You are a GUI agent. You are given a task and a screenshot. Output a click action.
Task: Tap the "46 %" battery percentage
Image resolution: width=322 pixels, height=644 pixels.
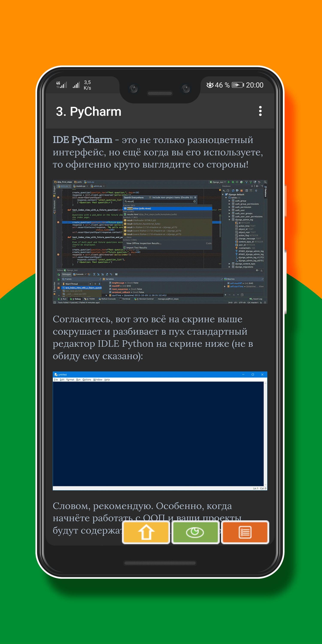pos(222,85)
